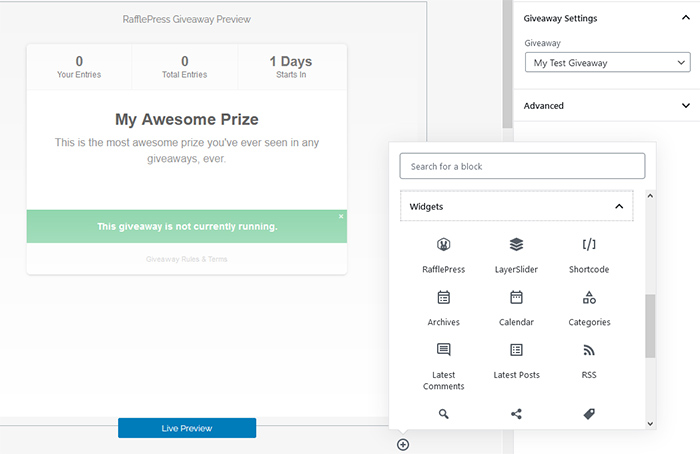700x454 pixels.
Task: Add the Shortcode block
Action: pos(589,255)
